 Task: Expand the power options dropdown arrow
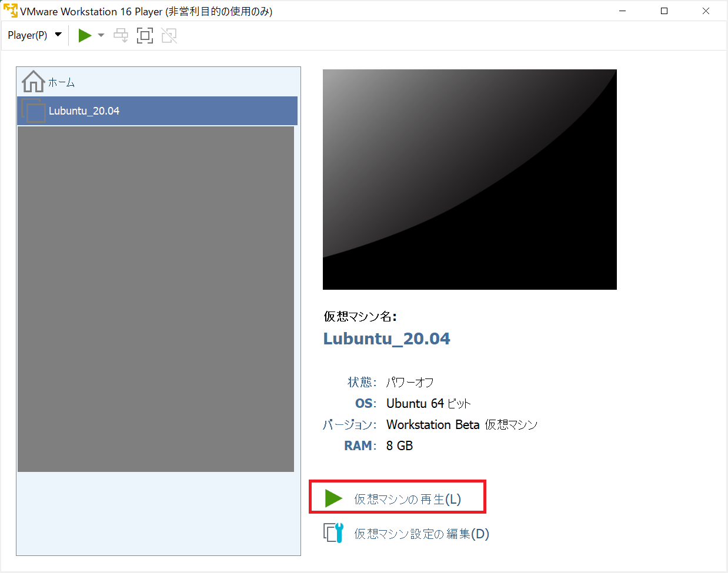click(x=101, y=35)
